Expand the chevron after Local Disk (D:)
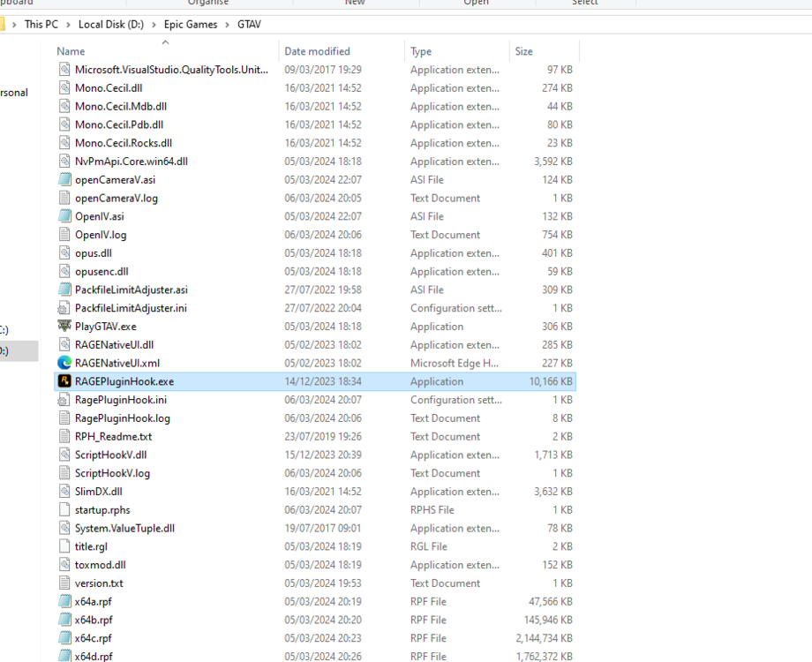This screenshot has width=812, height=662. 154,25
